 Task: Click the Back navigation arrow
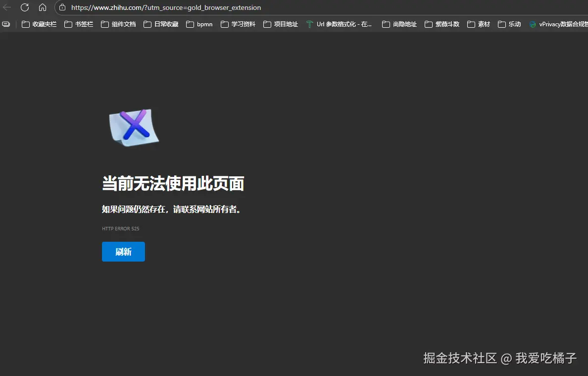[x=7, y=7]
